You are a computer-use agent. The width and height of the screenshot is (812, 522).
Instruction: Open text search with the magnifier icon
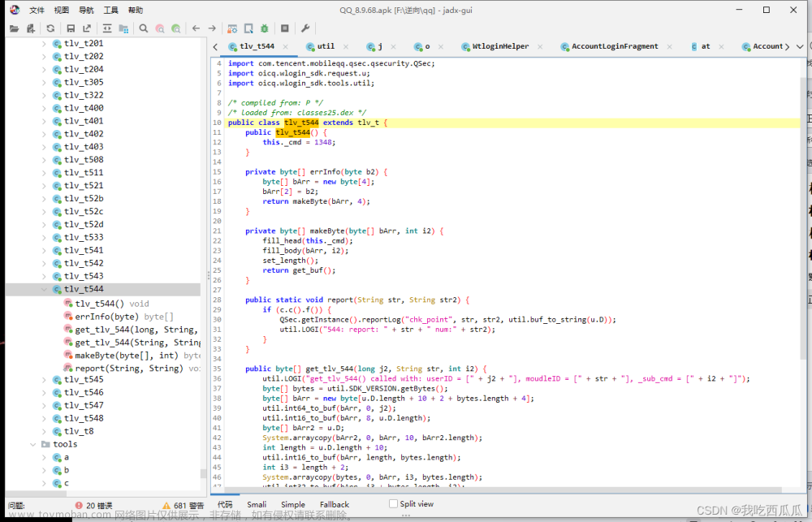(x=144, y=28)
